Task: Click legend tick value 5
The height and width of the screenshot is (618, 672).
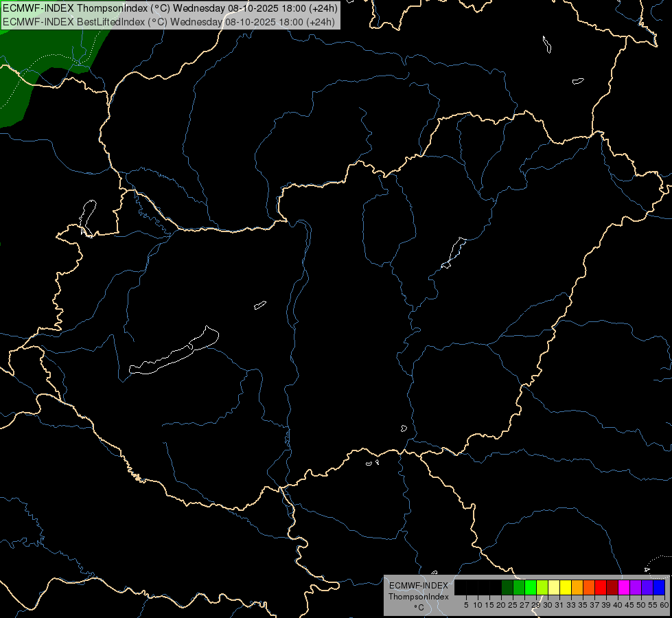Action: coord(466,605)
